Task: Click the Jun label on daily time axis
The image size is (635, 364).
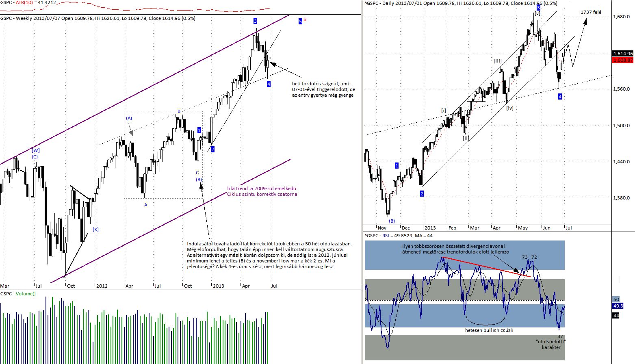Action: 547,228
